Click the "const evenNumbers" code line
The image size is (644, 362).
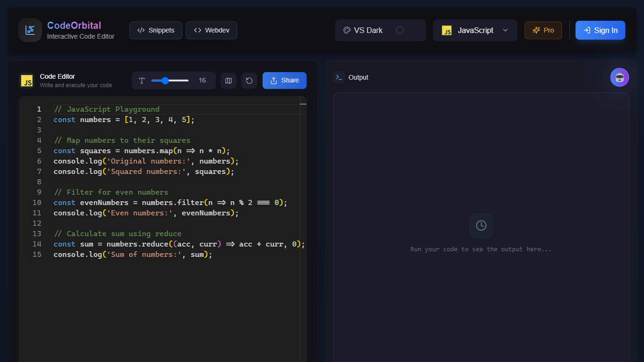(x=170, y=203)
